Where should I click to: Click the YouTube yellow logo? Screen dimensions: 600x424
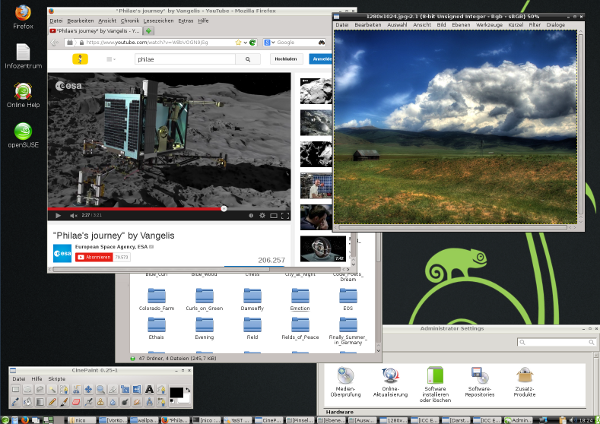point(80,59)
